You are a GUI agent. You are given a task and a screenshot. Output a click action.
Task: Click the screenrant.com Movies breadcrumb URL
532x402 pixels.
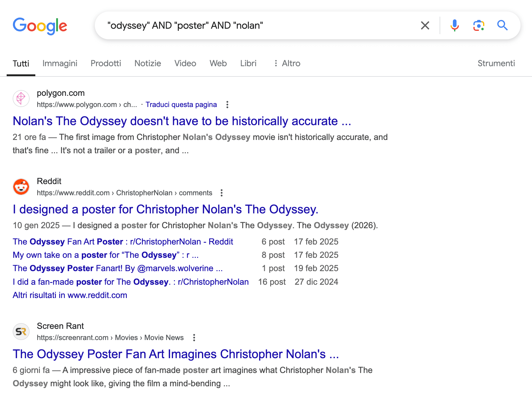110,338
